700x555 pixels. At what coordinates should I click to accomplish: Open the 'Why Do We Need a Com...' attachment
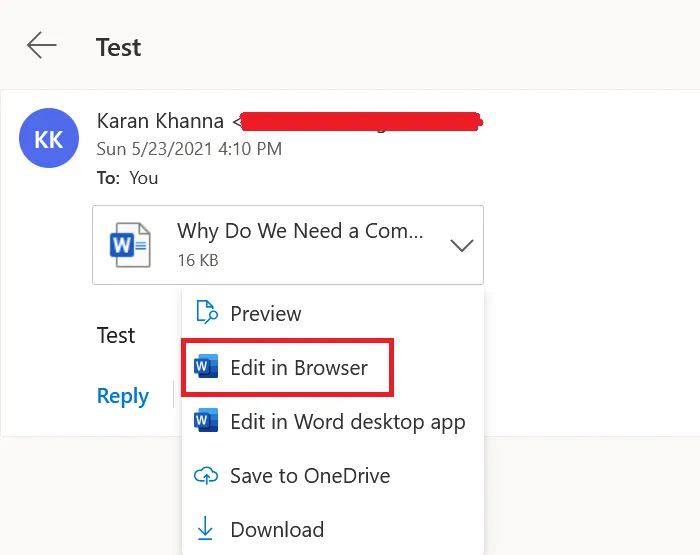tap(300, 231)
